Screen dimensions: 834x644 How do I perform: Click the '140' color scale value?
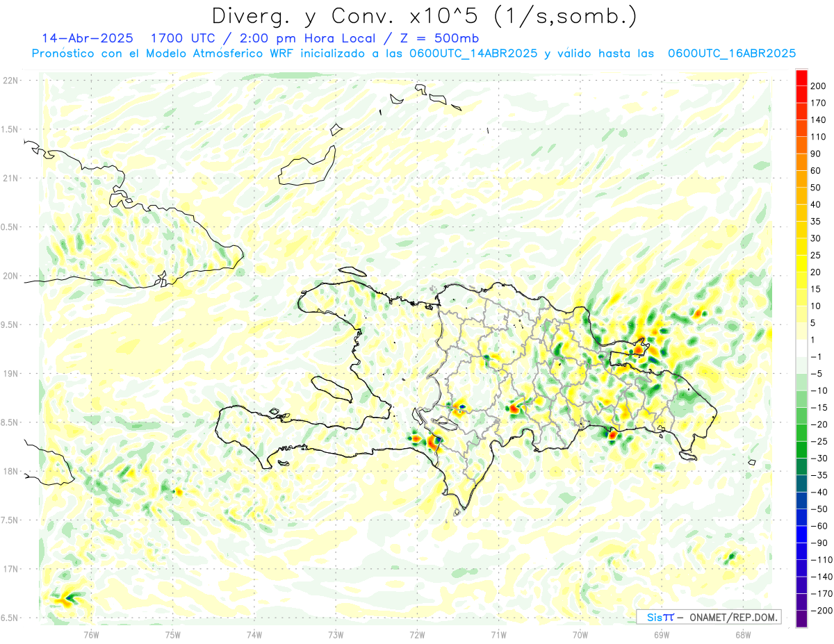coord(819,120)
